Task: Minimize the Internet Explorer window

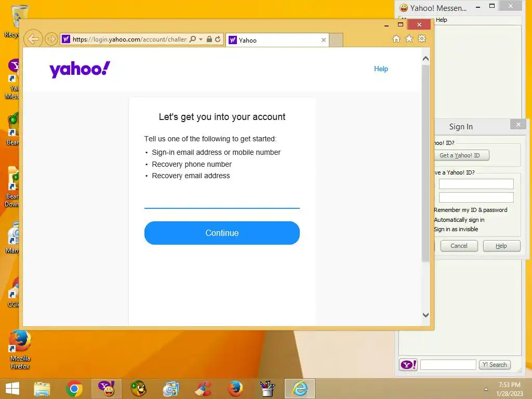Action: pos(387,25)
